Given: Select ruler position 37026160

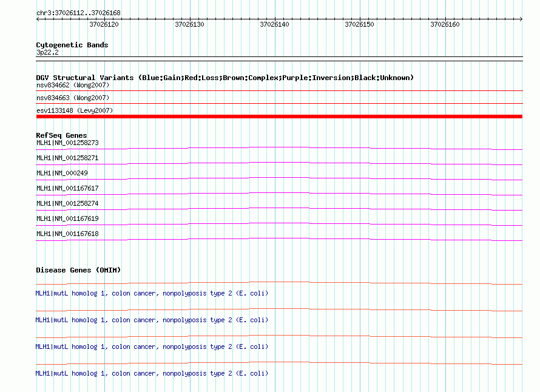Looking at the screenshot, I should click(445, 24).
